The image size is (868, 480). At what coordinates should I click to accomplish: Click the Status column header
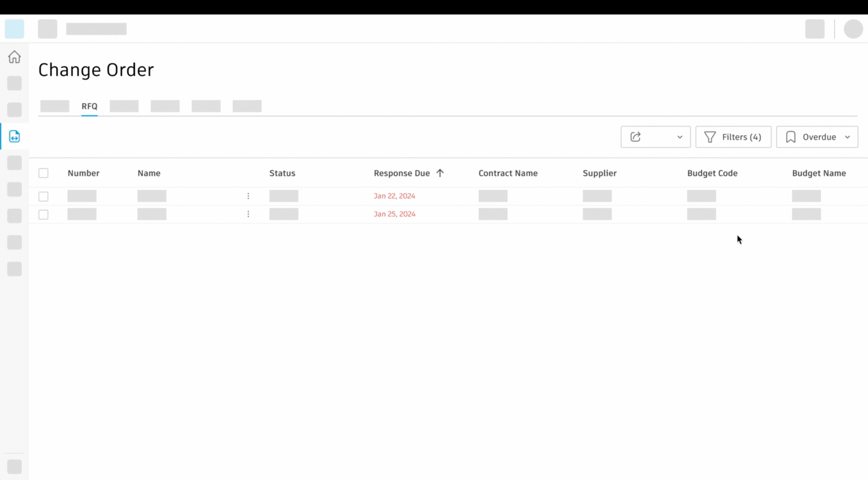(x=282, y=173)
